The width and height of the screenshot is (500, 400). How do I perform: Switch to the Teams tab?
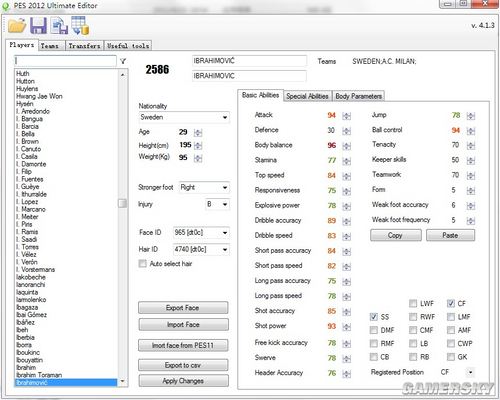(50, 46)
